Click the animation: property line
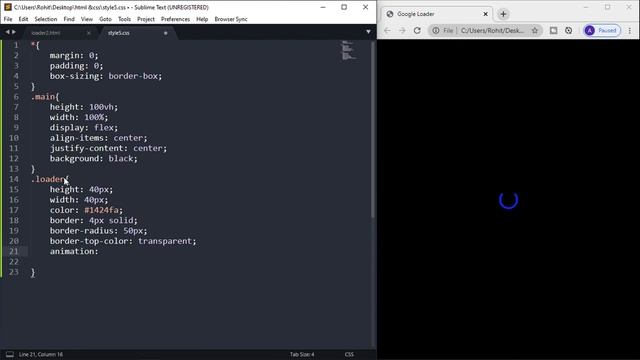The width and height of the screenshot is (640, 360). pos(74,251)
